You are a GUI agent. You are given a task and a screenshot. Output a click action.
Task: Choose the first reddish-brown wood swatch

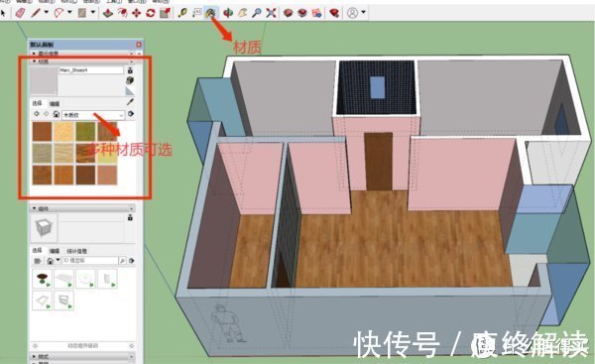(42, 131)
